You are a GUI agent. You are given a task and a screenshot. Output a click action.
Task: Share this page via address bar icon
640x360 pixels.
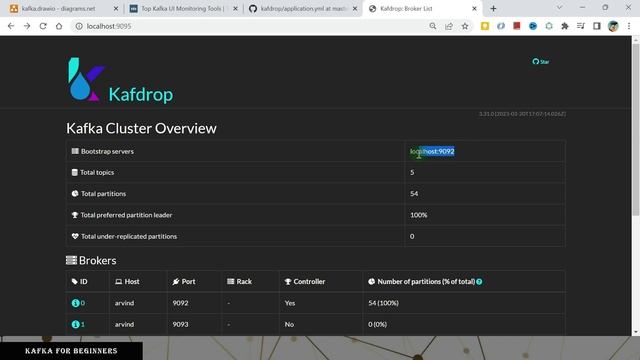click(449, 26)
